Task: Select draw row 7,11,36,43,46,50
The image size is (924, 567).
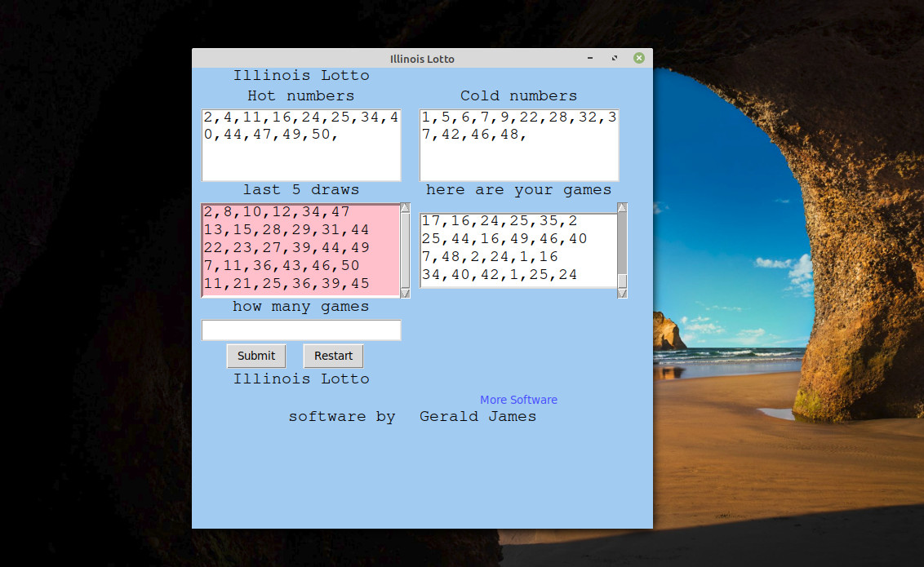Action: [x=282, y=265]
